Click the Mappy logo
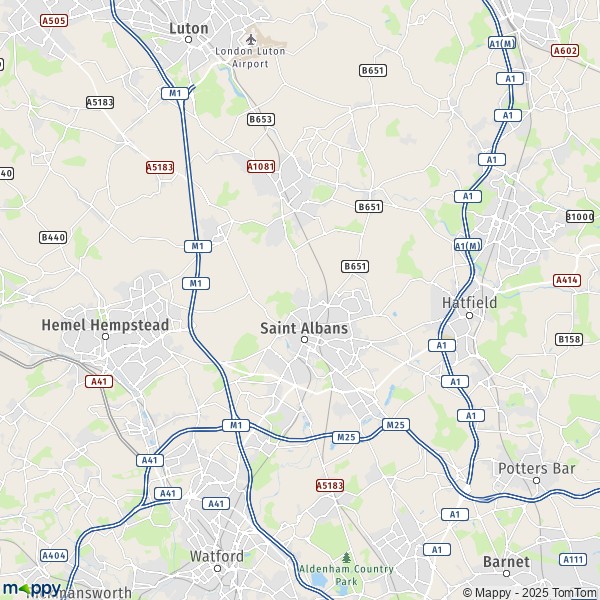The height and width of the screenshot is (600, 600). pyautogui.click(x=32, y=589)
